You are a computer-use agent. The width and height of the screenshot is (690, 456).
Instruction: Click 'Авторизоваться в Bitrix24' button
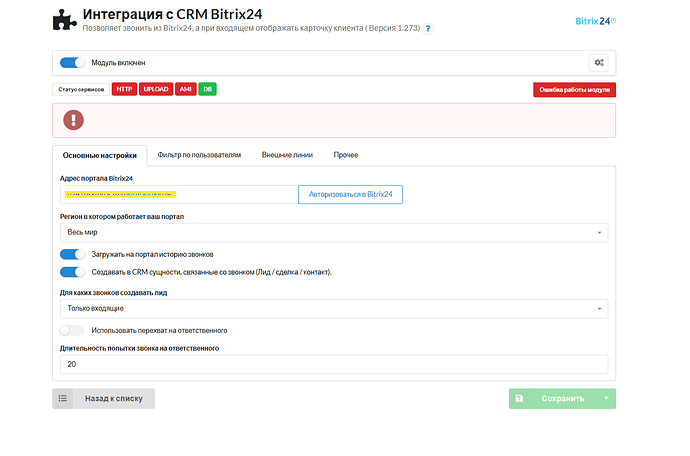350,195
